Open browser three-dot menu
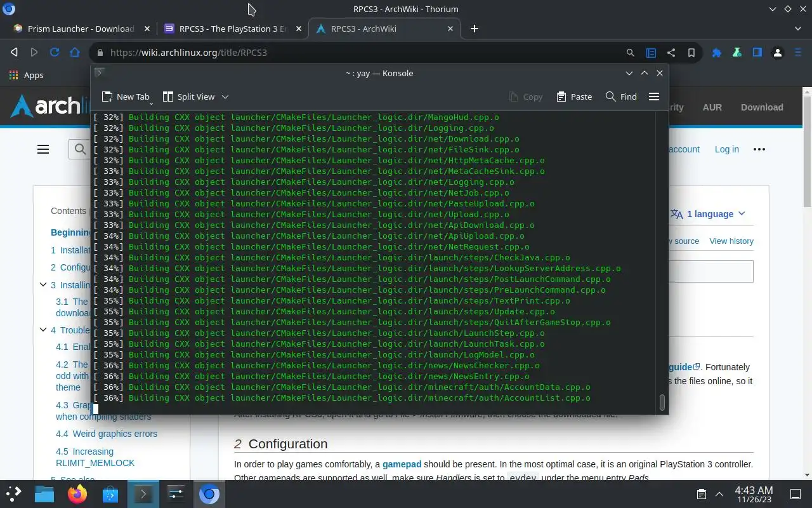812x508 pixels. 798,53
